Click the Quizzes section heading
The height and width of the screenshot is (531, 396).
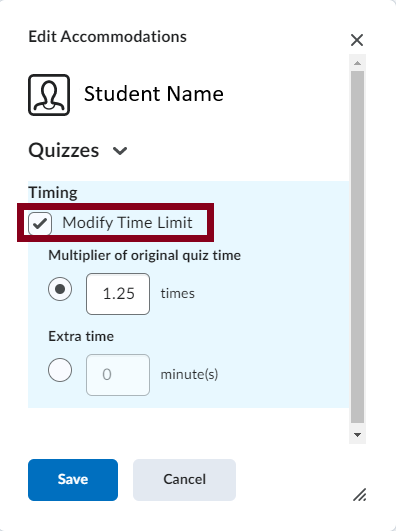pos(64,150)
